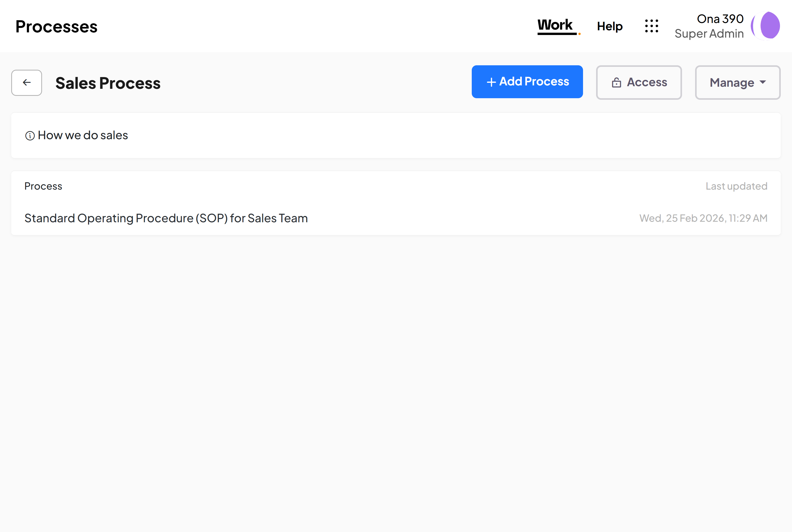Image resolution: width=792 pixels, height=532 pixels.
Task: Click the lock icon on Access
Action: click(x=616, y=83)
